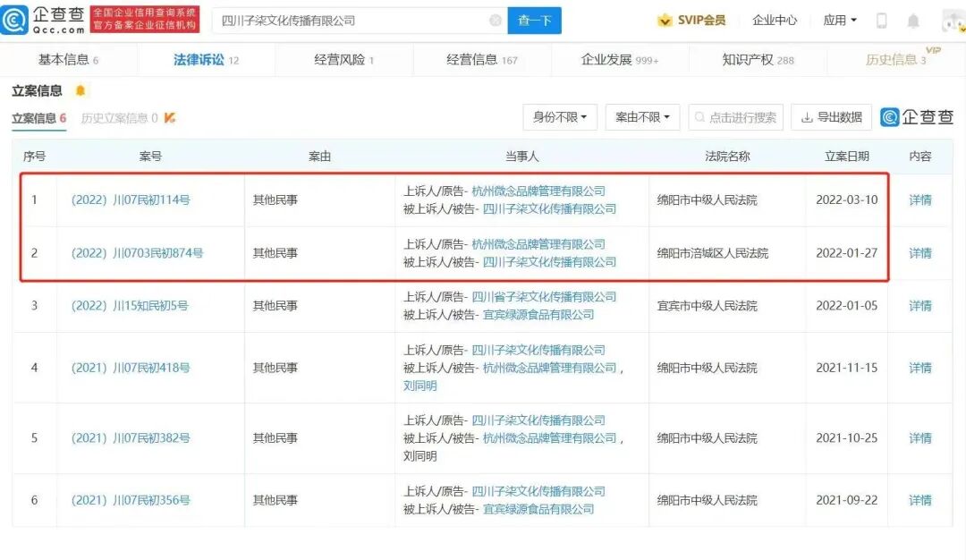Open the apps grid icon near the bell
The image size is (966, 560).
pos(881,20)
